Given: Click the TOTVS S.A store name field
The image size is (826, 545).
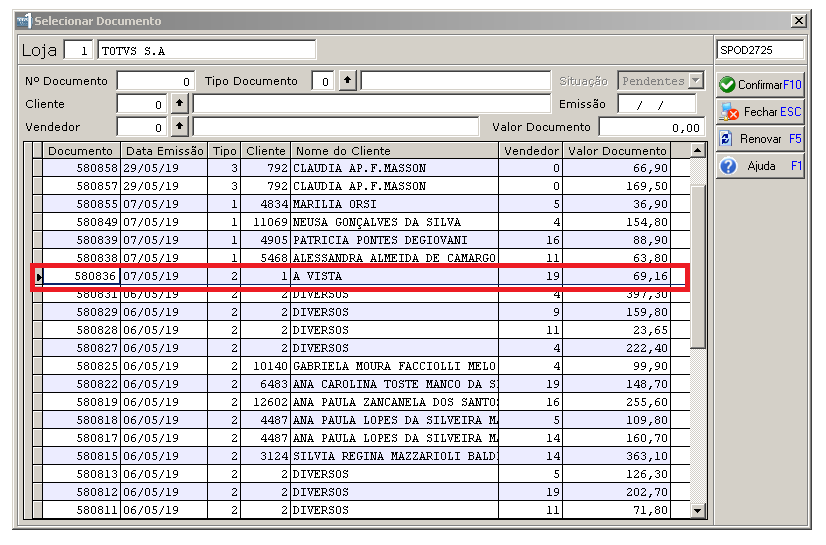Looking at the screenshot, I should 206,51.
